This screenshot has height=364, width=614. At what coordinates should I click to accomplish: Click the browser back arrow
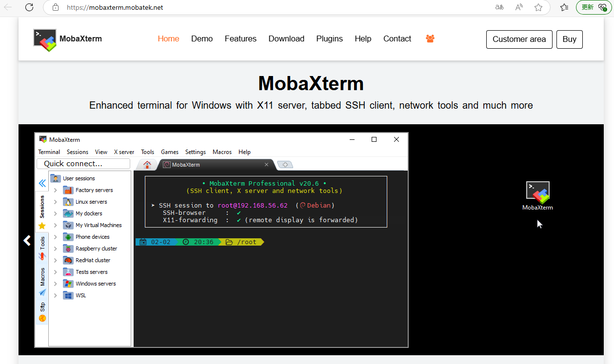coord(8,7)
